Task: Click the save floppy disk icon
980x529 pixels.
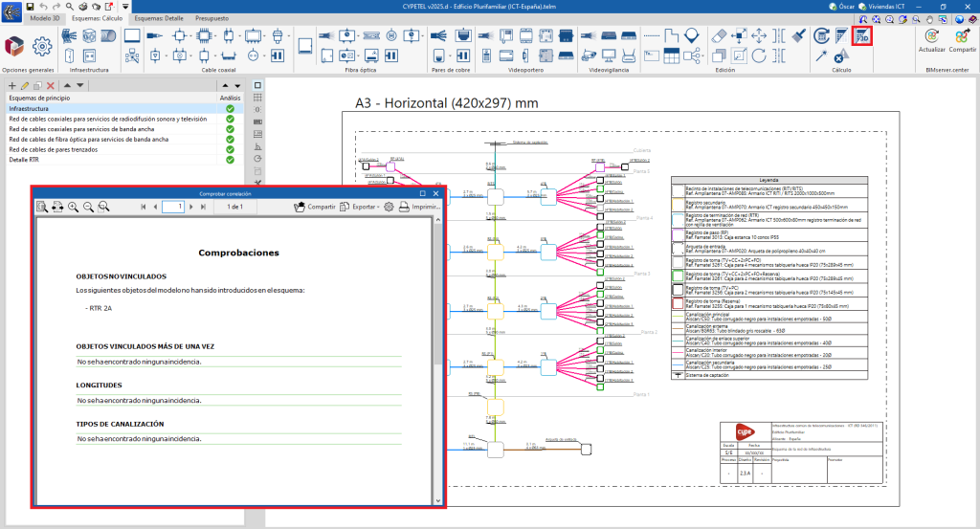Action: point(30,7)
